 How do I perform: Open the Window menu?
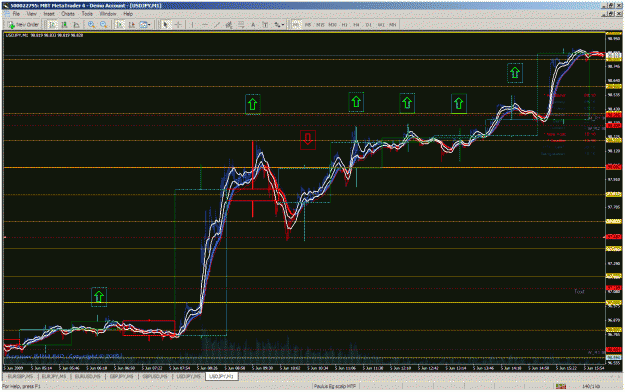click(x=108, y=14)
